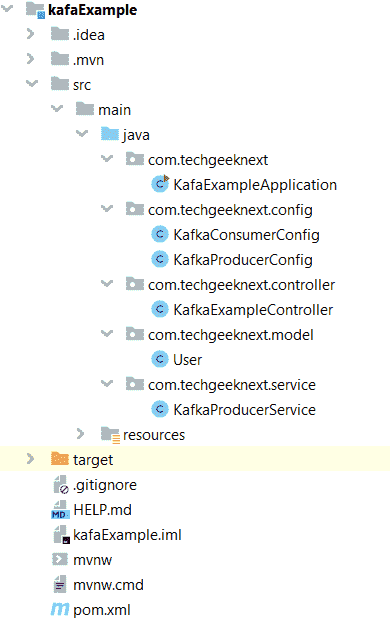
Task: Expand the .idea folder
Action: [30, 34]
